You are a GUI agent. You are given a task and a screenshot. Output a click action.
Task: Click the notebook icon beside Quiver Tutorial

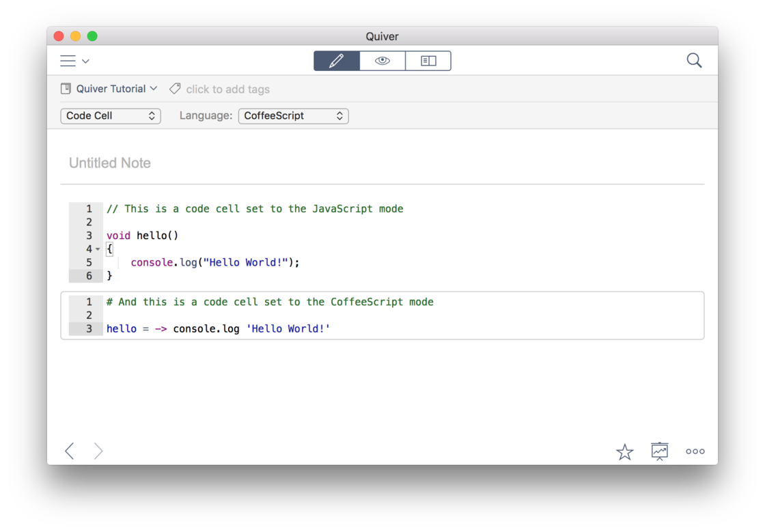click(66, 89)
